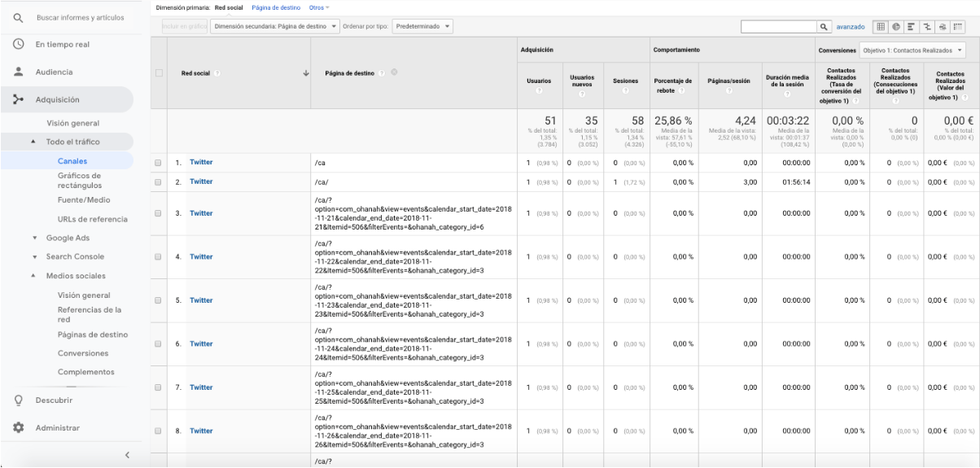Toggle the select-all checkbox in table header
Viewport: 980px width, 468px height.
click(158, 73)
